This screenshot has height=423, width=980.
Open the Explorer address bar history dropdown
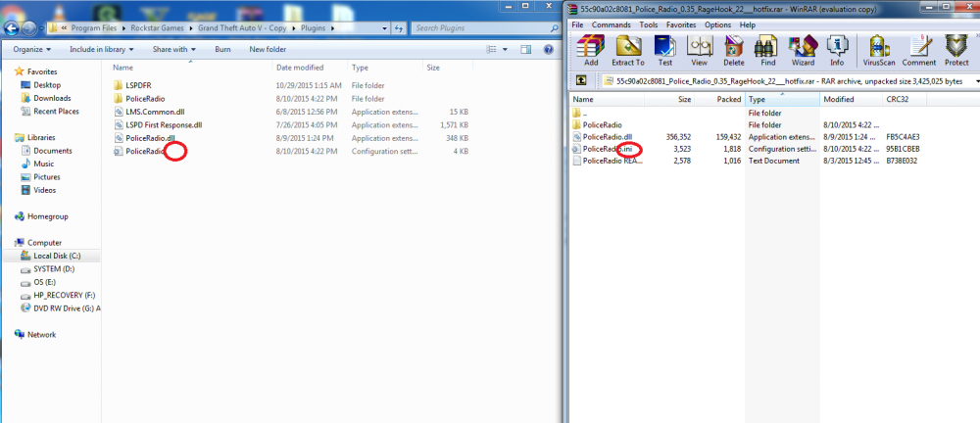pyautogui.click(x=384, y=28)
